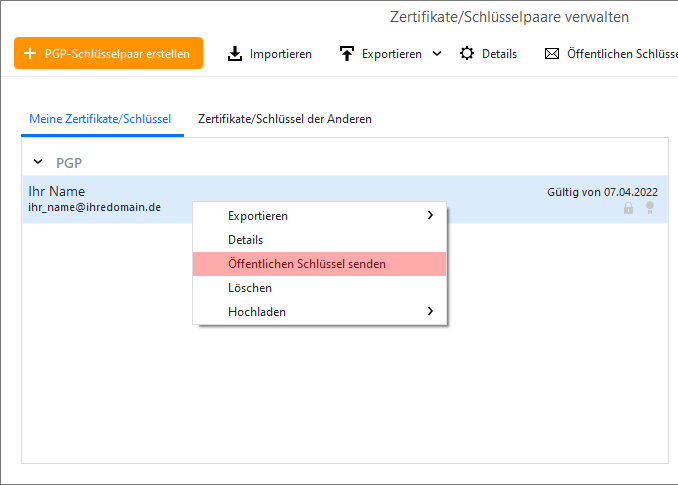Click the Importieren toolbar label
The height and width of the screenshot is (485, 678).
point(281,54)
